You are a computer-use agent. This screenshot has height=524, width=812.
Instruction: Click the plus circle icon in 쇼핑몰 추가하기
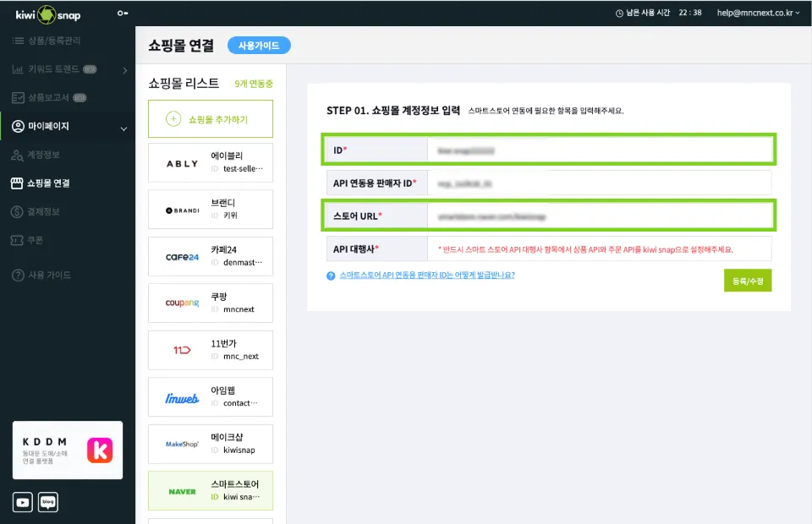173,119
